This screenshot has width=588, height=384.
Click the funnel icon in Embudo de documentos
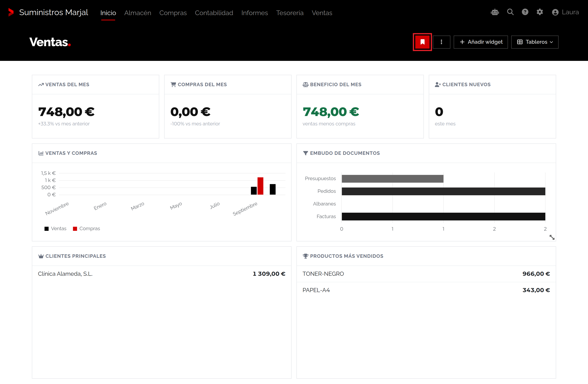click(x=306, y=153)
